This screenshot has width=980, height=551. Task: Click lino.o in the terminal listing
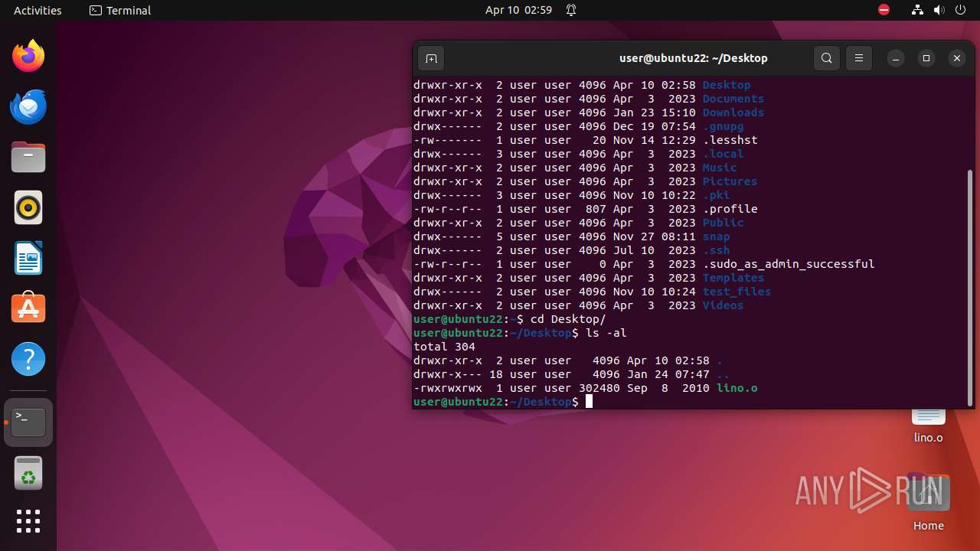[737, 388]
